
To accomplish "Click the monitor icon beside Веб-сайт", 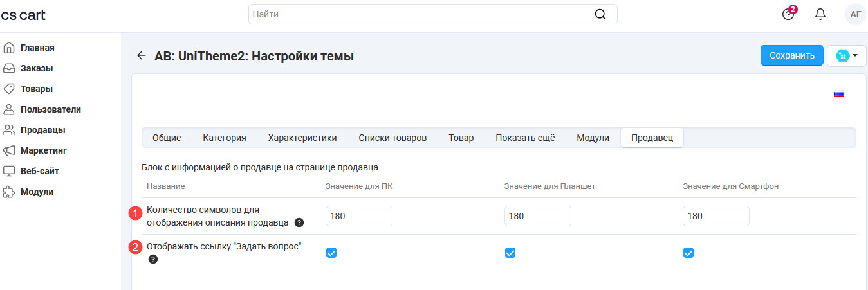I will pyautogui.click(x=9, y=171).
